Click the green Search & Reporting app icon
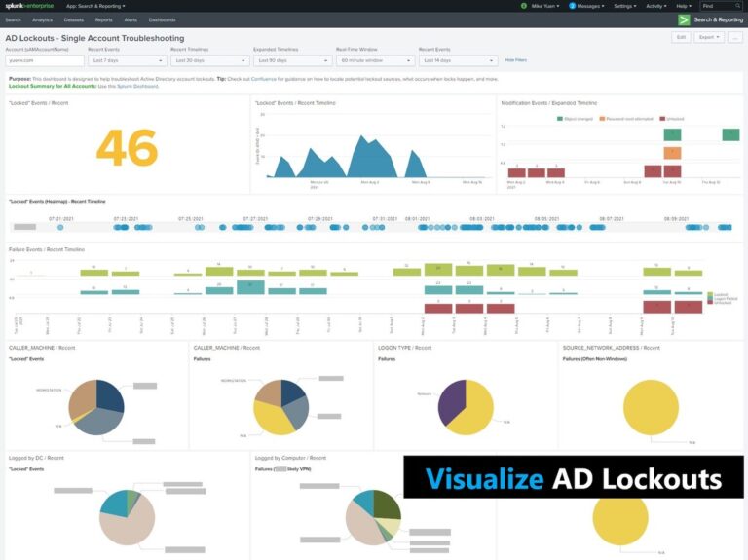This screenshot has width=748, height=560. (x=684, y=20)
